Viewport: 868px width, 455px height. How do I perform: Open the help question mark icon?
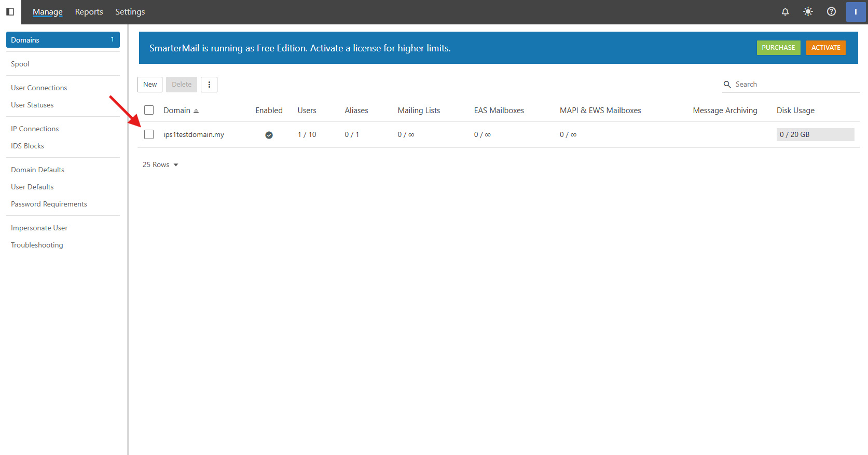click(x=831, y=11)
